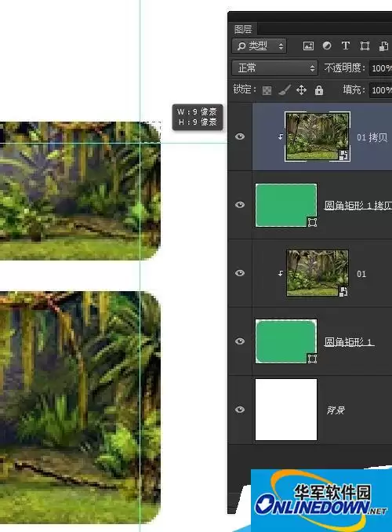392x532 pixels.
Task: Filter layers by adjustment layer icon
Action: click(x=327, y=46)
